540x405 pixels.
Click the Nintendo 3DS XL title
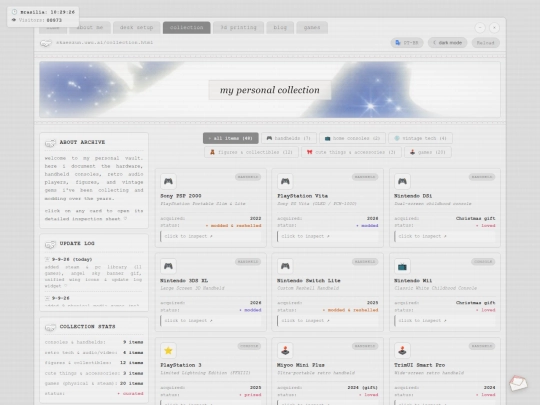click(x=184, y=281)
